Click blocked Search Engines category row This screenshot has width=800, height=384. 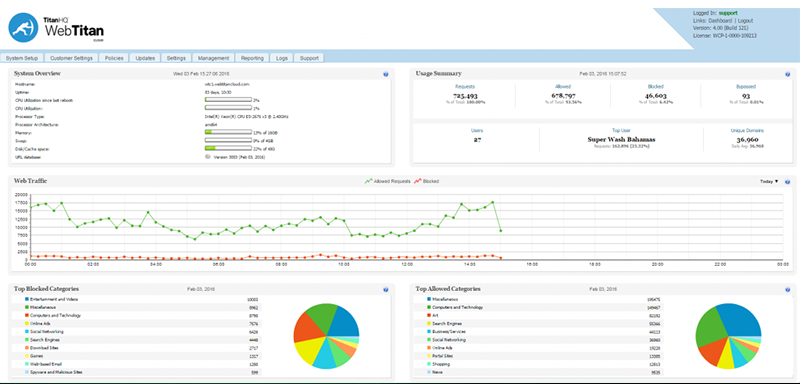pos(137,340)
